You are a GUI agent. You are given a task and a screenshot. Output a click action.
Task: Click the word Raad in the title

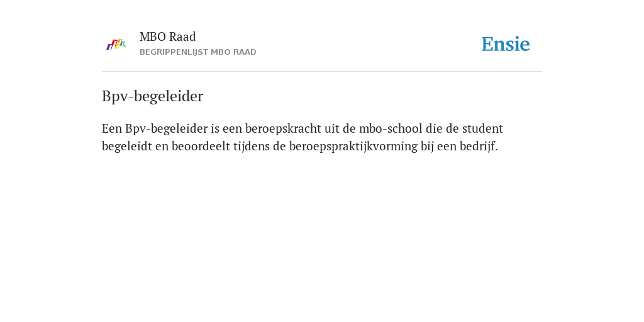click(x=182, y=36)
